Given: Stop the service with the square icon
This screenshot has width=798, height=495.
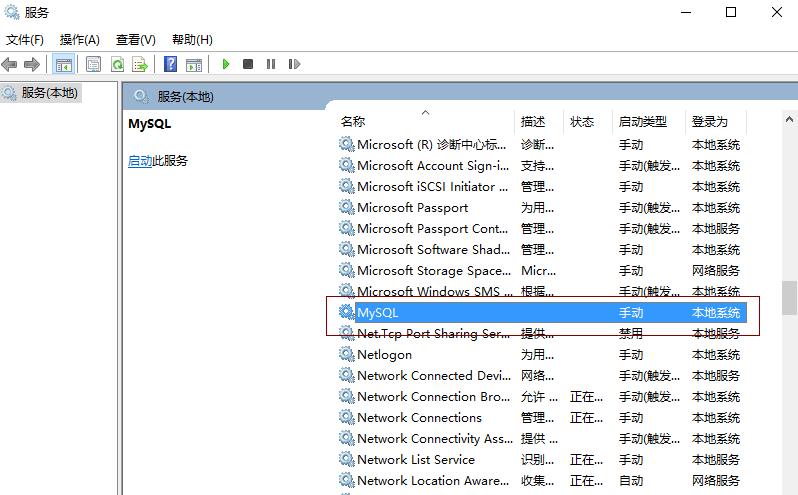Looking at the screenshot, I should pos(248,64).
